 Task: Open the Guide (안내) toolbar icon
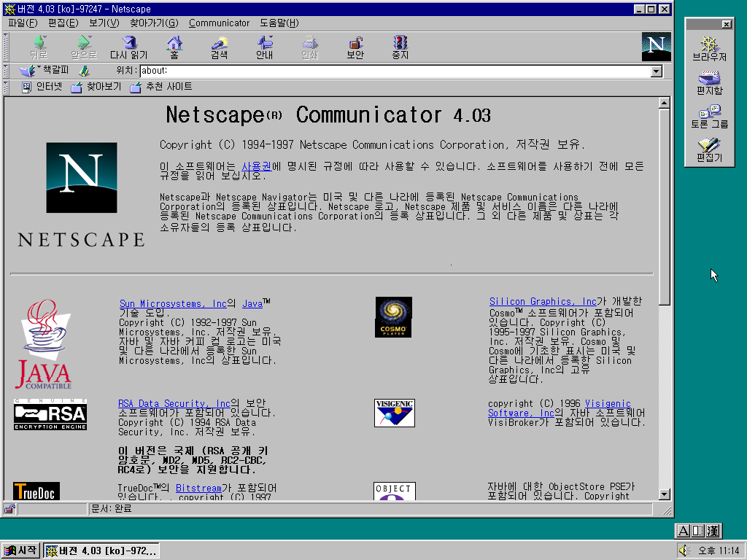coord(264,47)
